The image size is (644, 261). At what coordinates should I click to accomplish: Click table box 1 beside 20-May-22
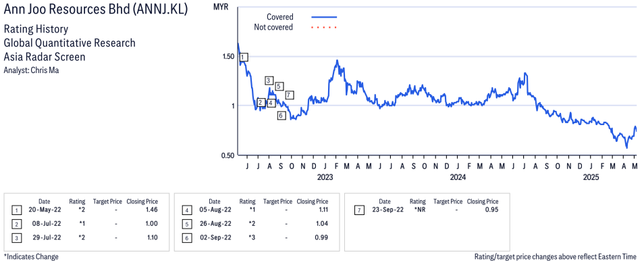16,210
